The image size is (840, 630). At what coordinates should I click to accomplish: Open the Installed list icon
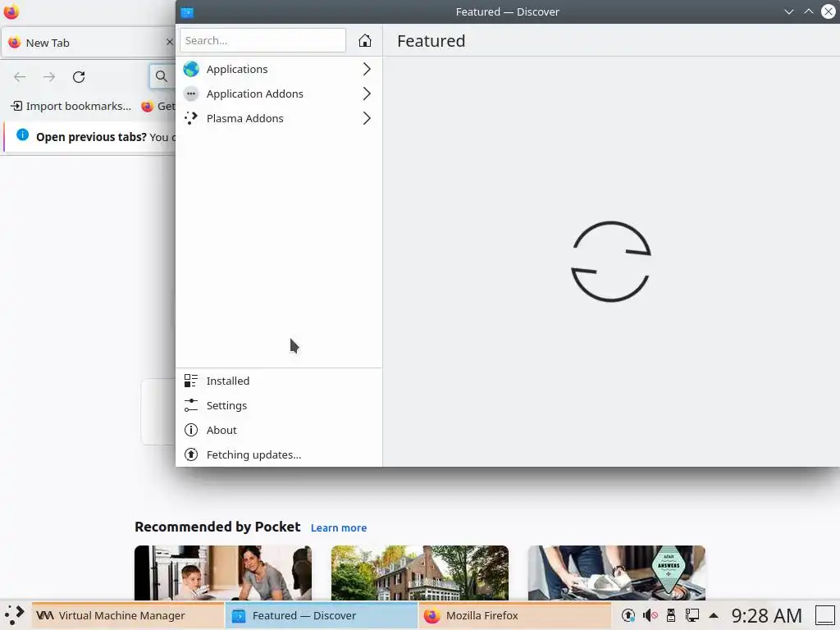(x=190, y=381)
